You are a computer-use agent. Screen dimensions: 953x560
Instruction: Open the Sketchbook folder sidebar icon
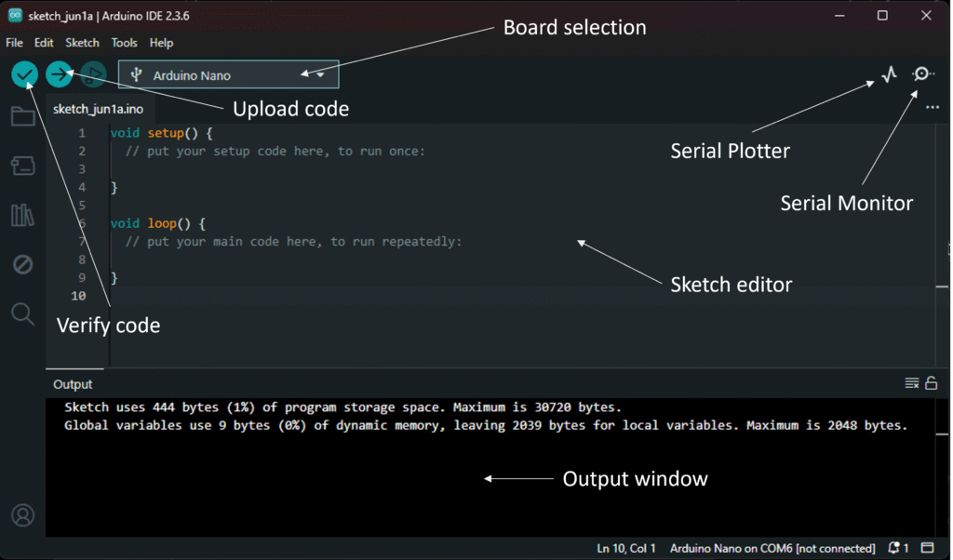[x=23, y=116]
